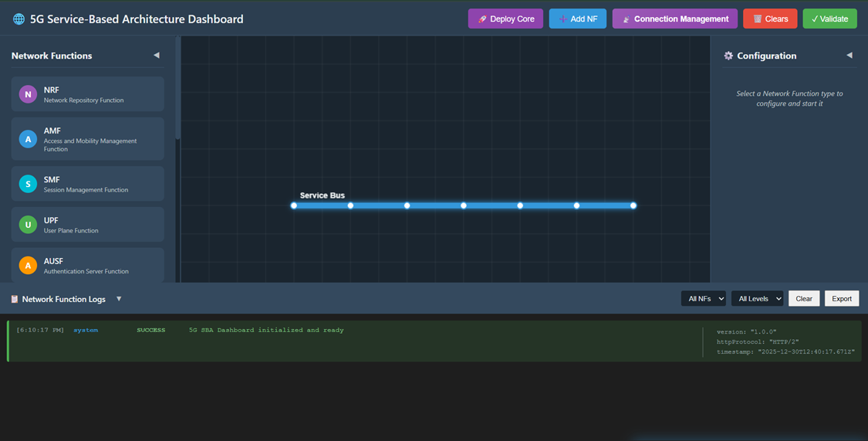868x441 pixels.
Task: Open Connection Management
Action: (x=675, y=19)
